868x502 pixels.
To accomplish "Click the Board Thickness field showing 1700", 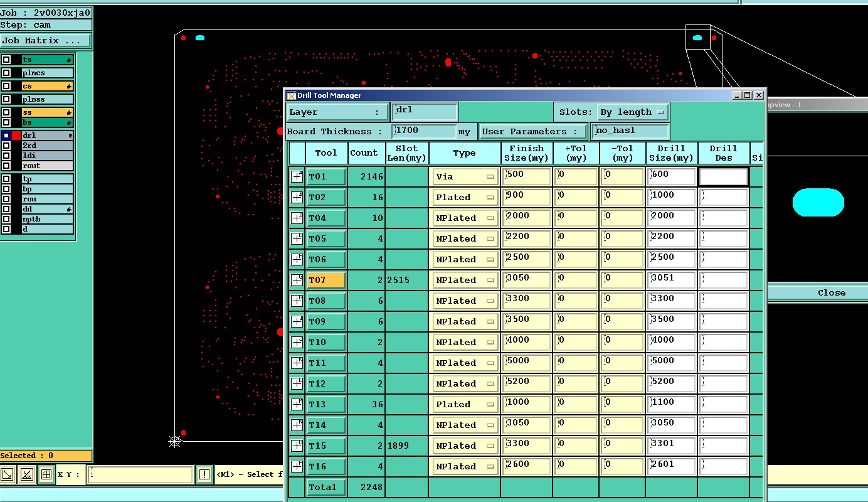I will pyautogui.click(x=425, y=131).
